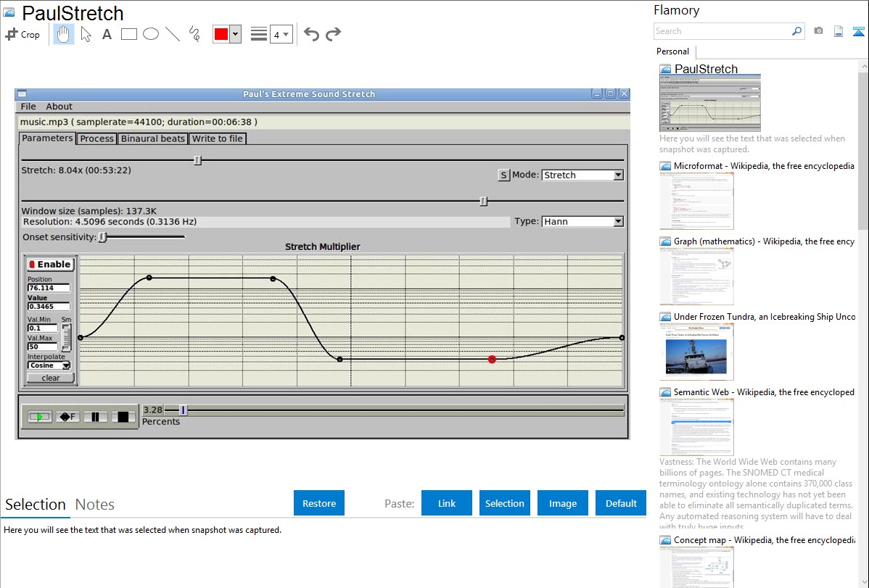Open the Microformat Wikipedia snapshot thumbnail
This screenshot has width=869, height=588.
[x=696, y=201]
